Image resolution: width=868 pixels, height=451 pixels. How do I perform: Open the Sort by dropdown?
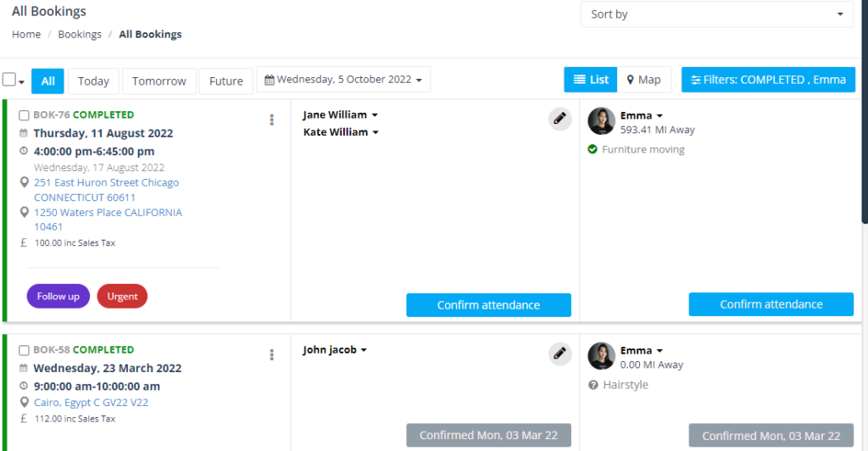717,14
